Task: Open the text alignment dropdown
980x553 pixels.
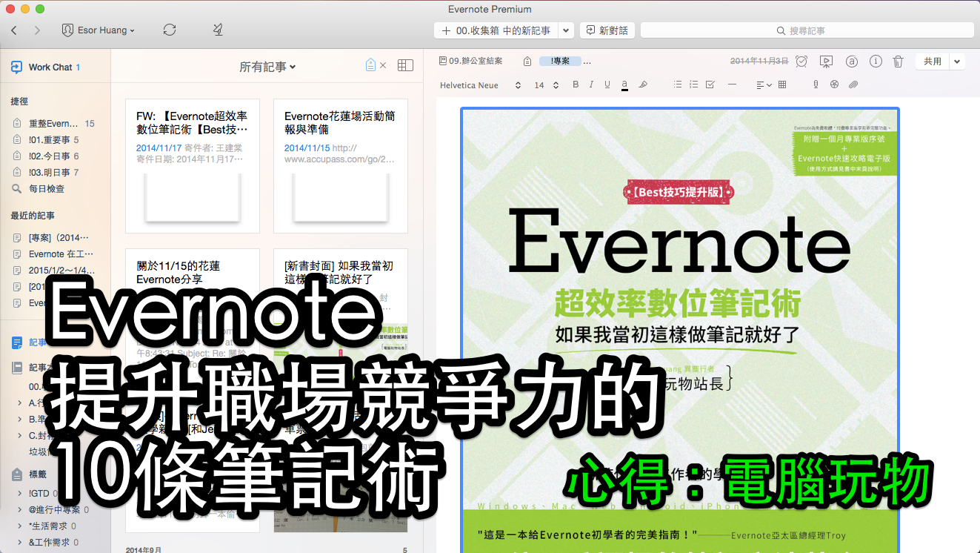Action: click(764, 85)
